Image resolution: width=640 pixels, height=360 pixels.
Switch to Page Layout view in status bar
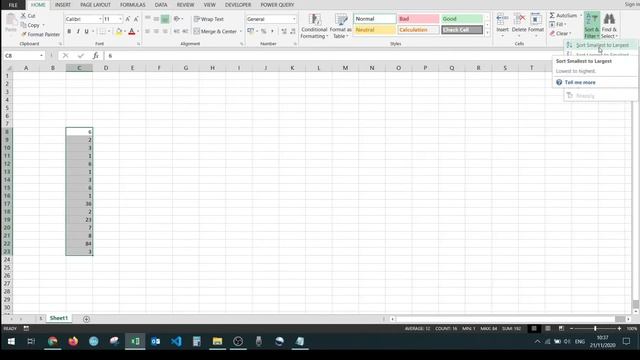pyautogui.click(x=548, y=329)
